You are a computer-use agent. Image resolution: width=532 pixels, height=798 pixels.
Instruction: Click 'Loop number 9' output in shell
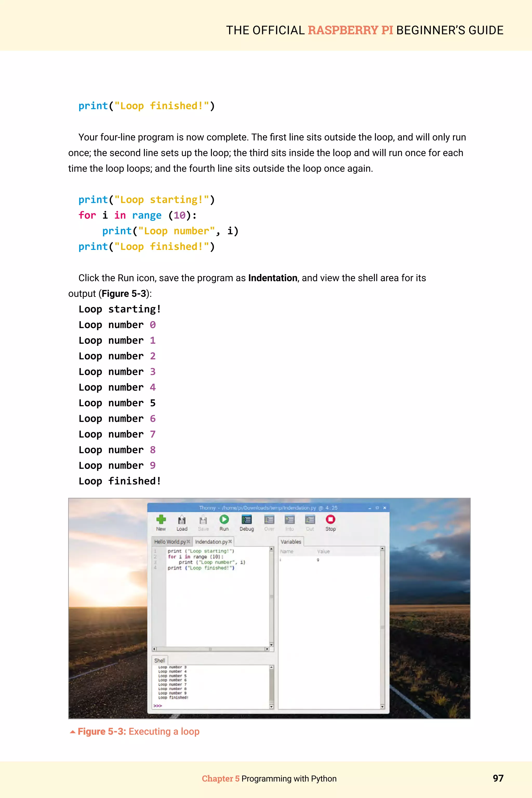coord(172,693)
